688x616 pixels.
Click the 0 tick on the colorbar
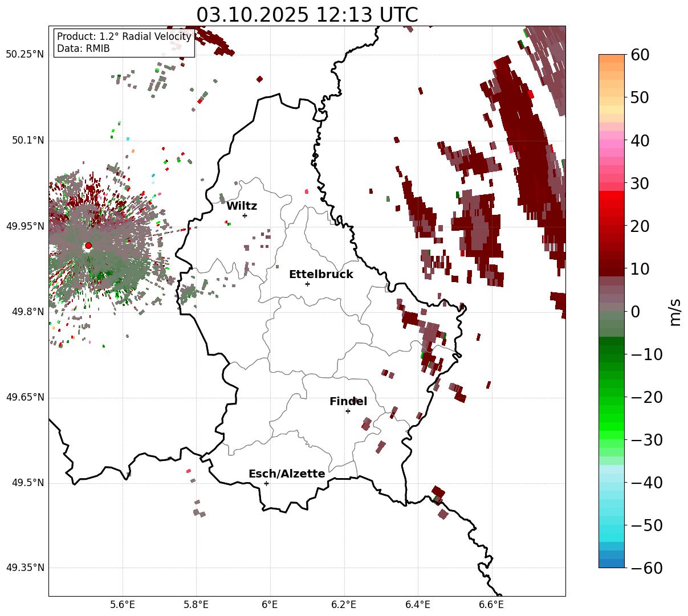[x=634, y=311]
